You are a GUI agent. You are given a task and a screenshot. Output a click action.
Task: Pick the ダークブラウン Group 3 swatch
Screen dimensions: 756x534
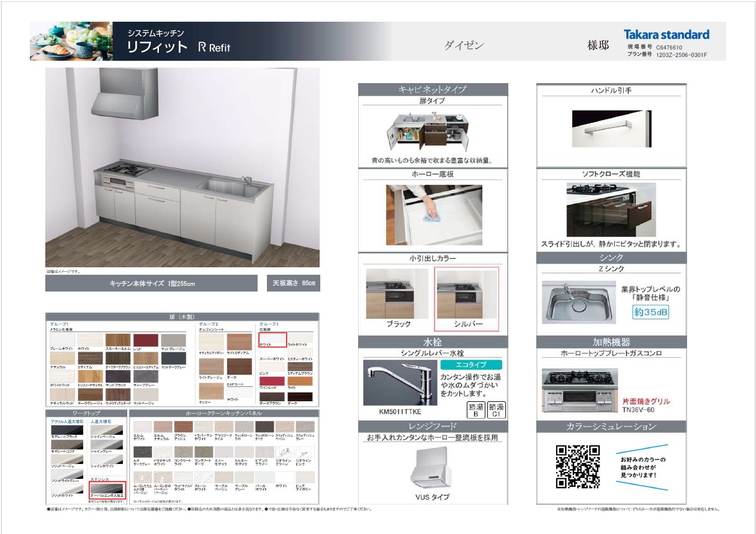click(272, 397)
